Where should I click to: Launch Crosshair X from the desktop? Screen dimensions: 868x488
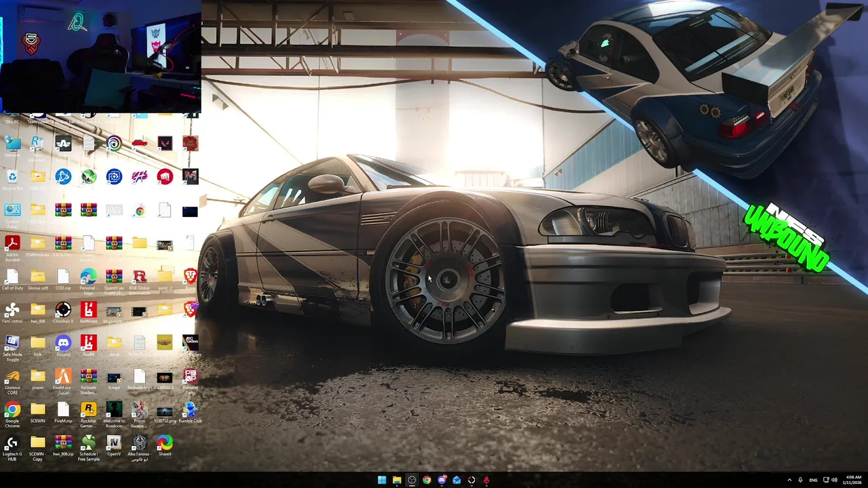63,312
